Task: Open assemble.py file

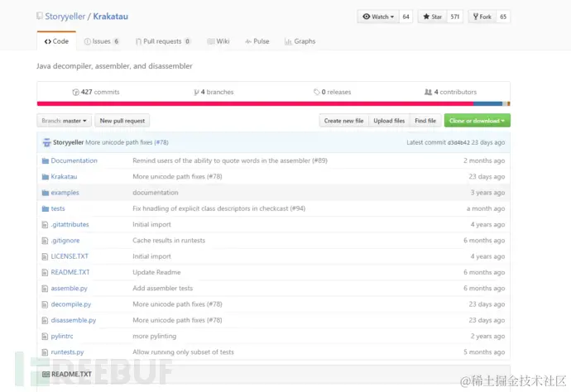Action: pos(70,289)
